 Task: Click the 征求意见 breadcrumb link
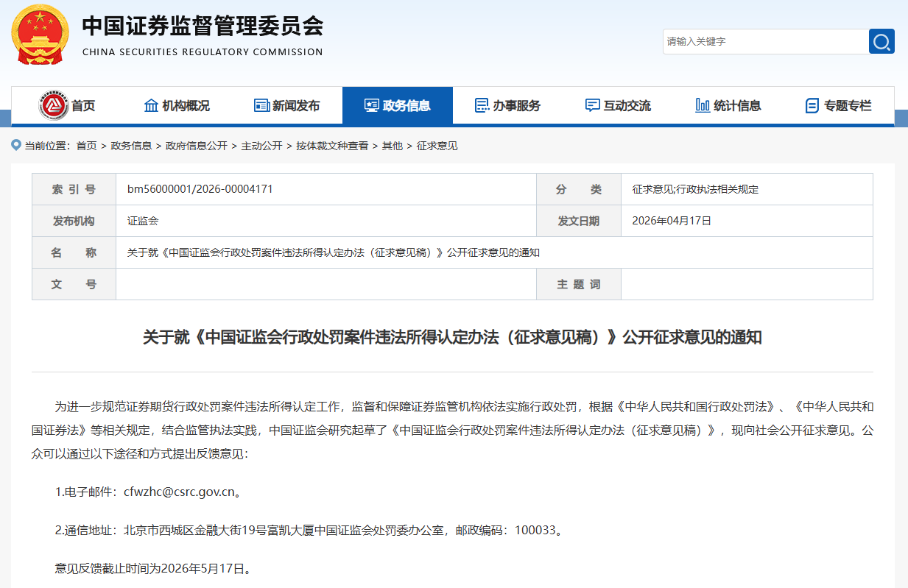(x=437, y=146)
